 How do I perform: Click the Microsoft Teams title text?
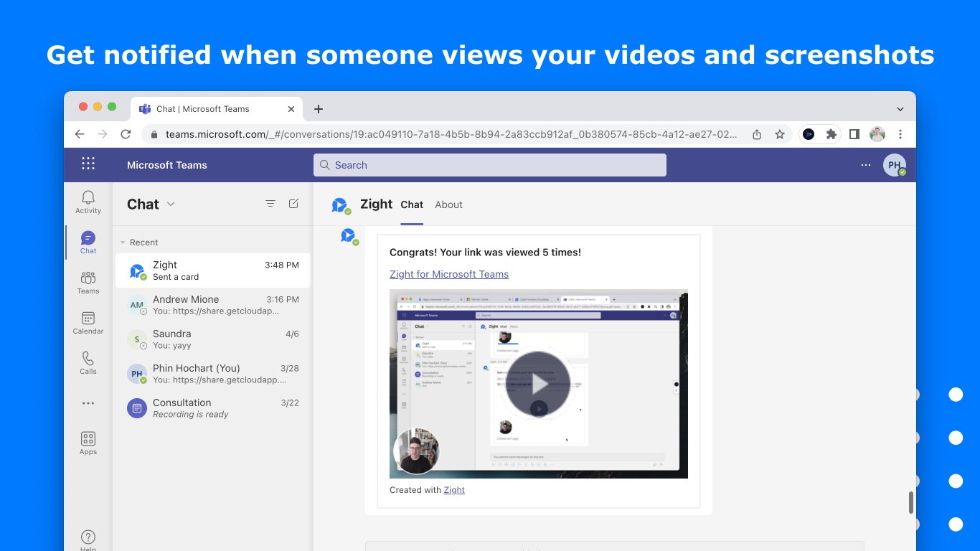(167, 165)
